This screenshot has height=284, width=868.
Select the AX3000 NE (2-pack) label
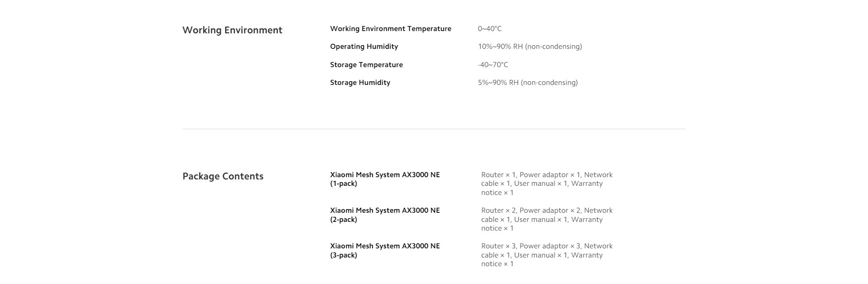click(x=385, y=215)
